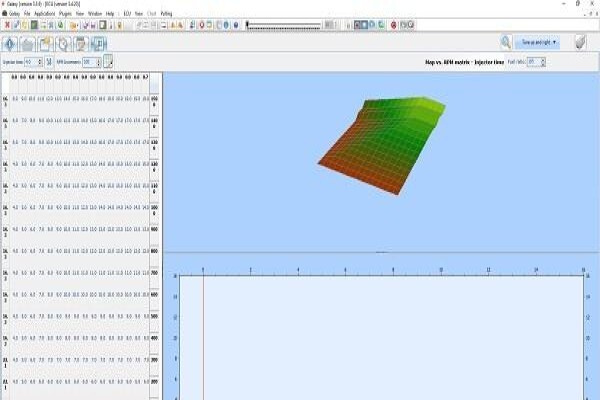Click the Fuel value field beside the matrix title
Screen dimensions: 600x400
(534, 62)
